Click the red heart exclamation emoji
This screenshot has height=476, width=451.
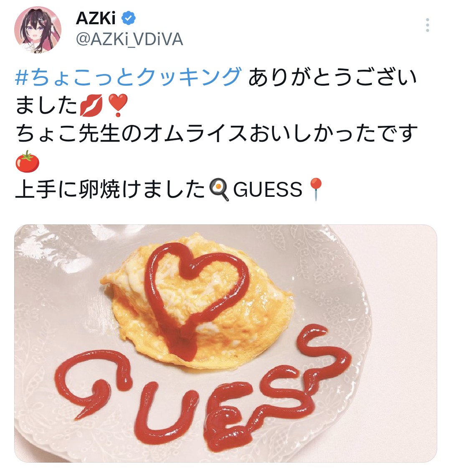118,105
